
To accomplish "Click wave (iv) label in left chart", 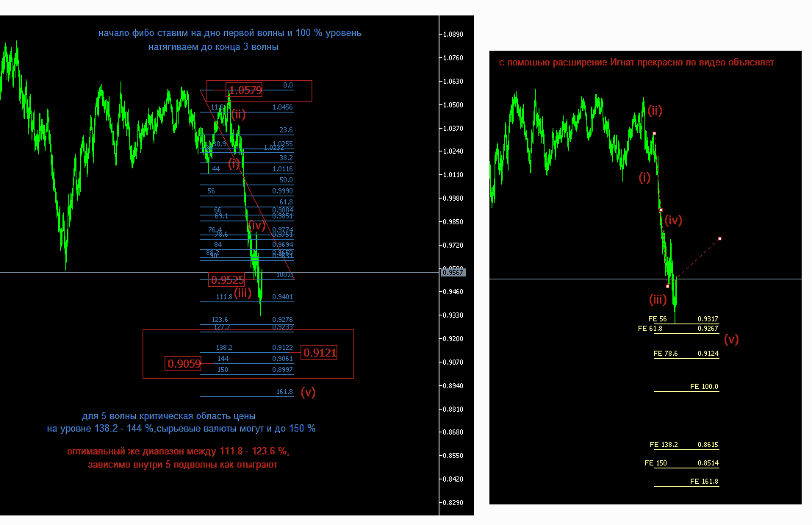I will coord(256,225).
